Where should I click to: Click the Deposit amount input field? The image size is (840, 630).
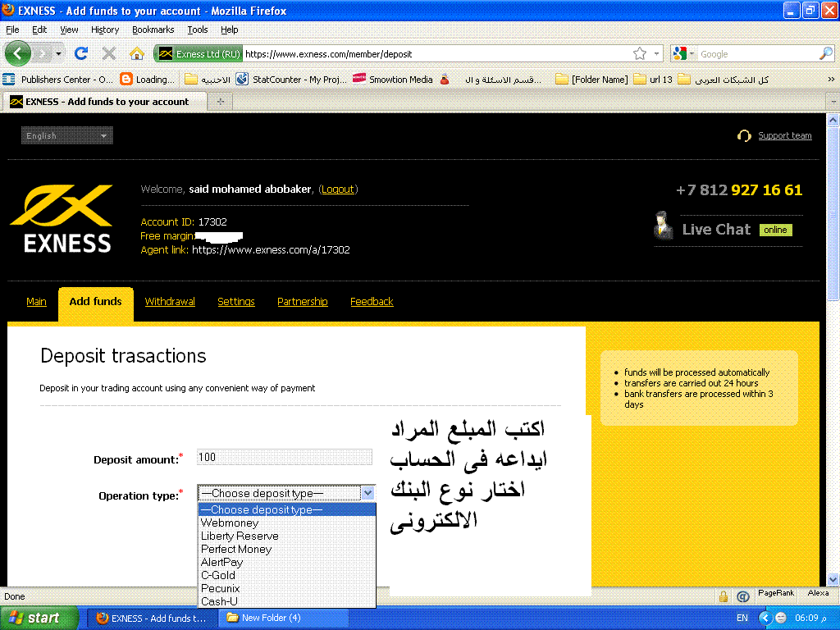(x=285, y=457)
